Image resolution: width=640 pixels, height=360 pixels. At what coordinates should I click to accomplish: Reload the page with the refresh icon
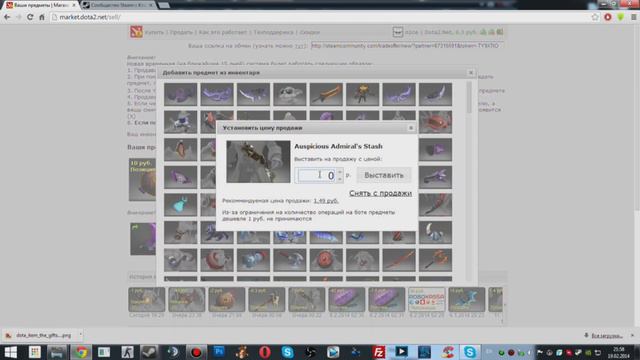30,17
